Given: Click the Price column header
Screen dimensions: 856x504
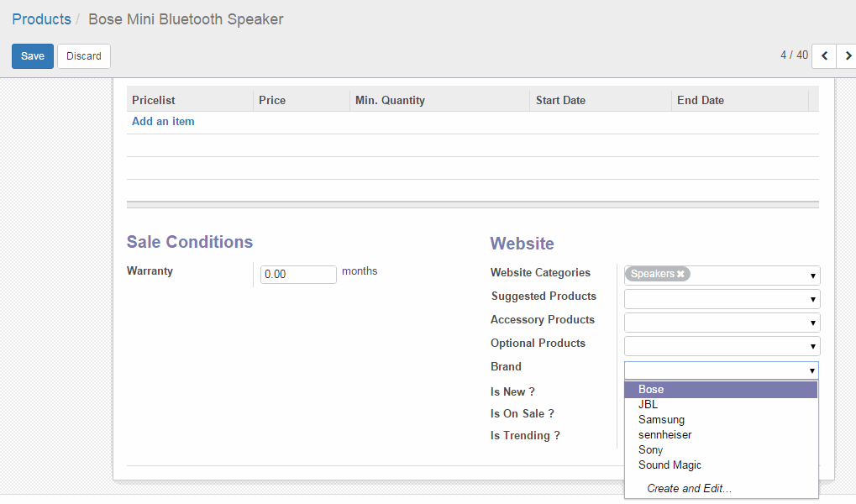Looking at the screenshot, I should click(x=302, y=101).
